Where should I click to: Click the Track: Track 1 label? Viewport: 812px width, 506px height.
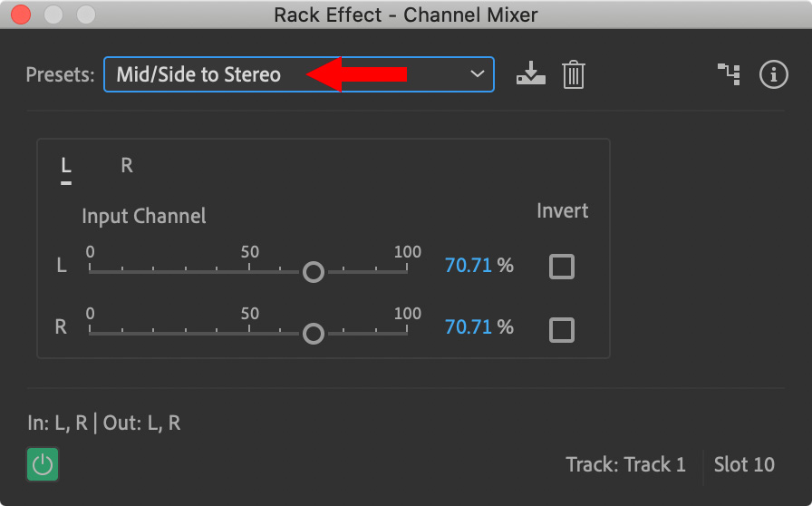(x=625, y=464)
